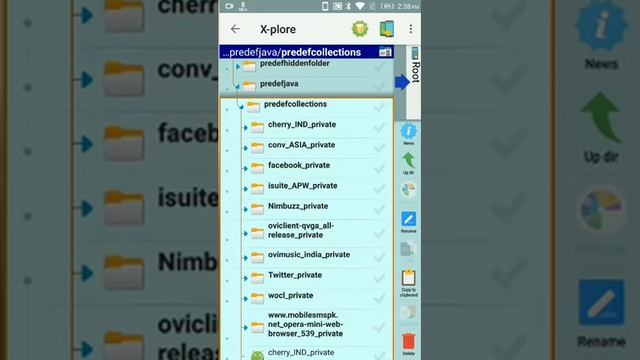Expand the cherry_IND_private folder arrow
The image size is (640, 360).
pyautogui.click(x=245, y=128)
